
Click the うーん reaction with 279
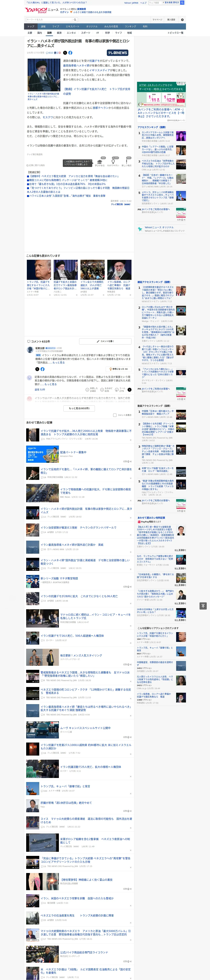pos(120,390)
